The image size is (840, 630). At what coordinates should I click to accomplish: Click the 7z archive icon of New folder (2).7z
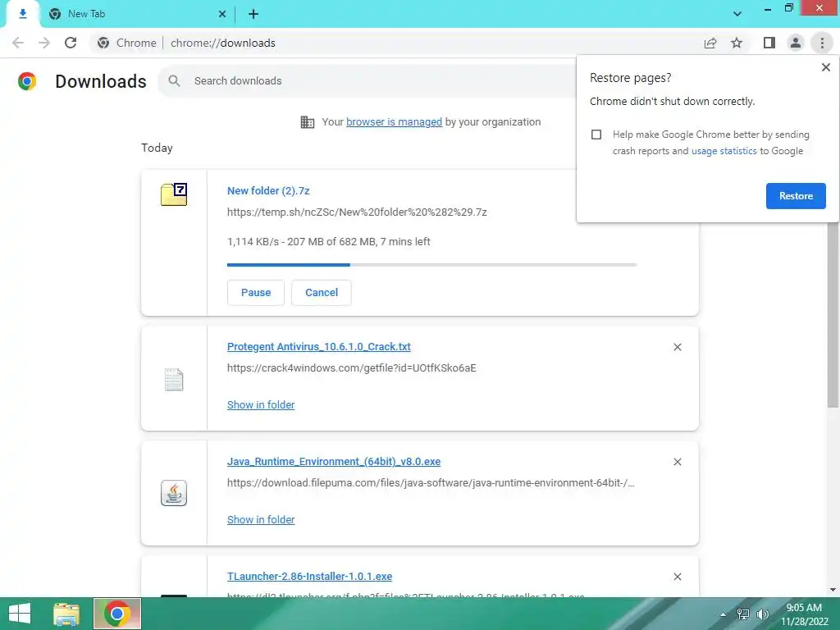click(174, 194)
